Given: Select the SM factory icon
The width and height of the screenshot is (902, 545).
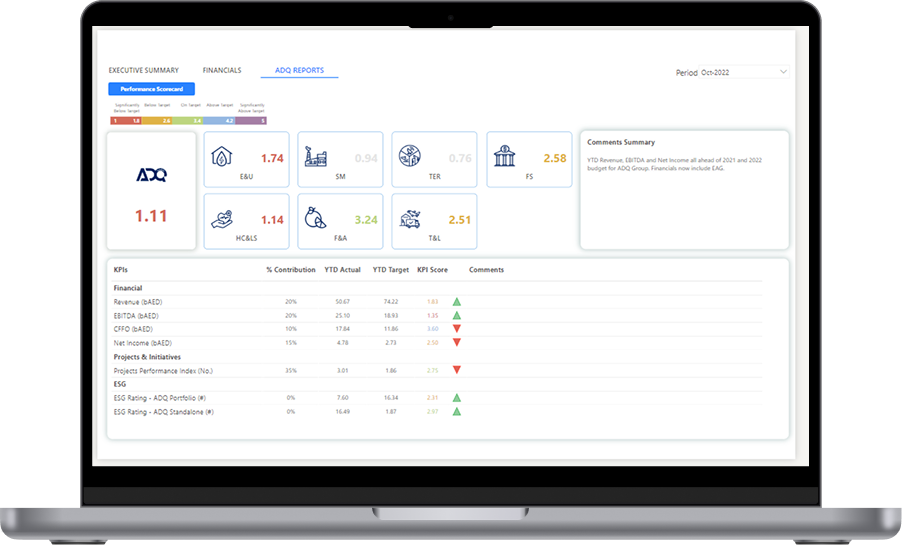Looking at the screenshot, I should click(315, 157).
